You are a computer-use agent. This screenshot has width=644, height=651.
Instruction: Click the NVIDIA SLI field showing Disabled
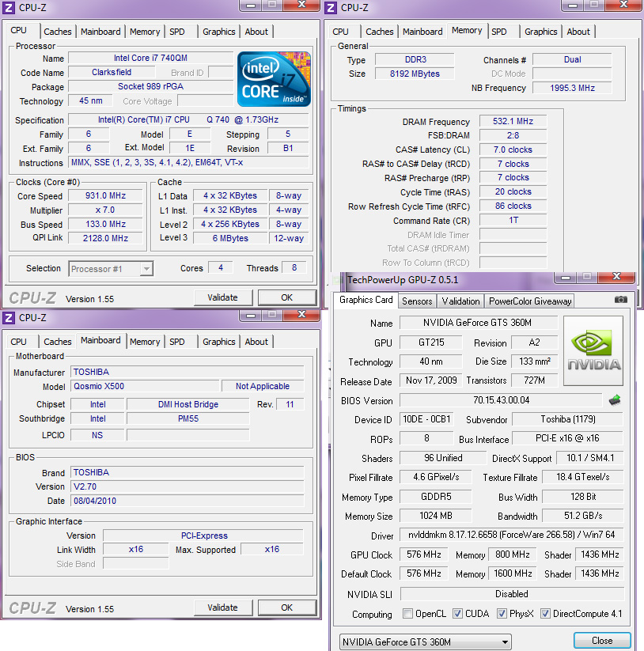point(512,594)
